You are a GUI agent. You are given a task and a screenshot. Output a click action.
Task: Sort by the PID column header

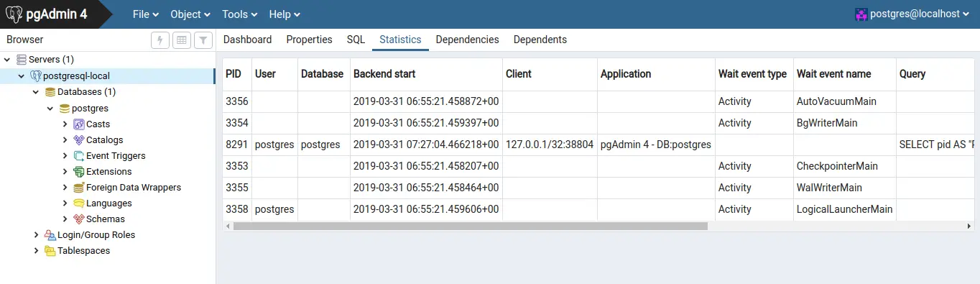(237, 74)
